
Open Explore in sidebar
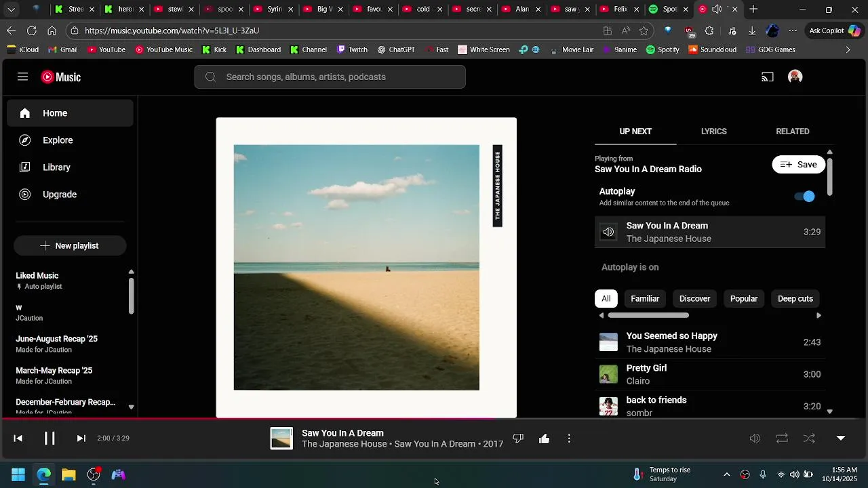coord(70,140)
